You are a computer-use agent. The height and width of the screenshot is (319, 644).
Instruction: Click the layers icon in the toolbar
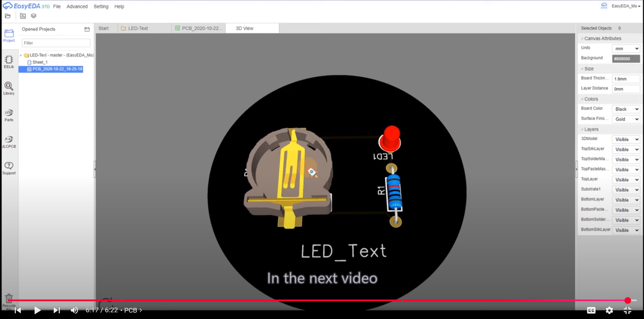[34, 16]
